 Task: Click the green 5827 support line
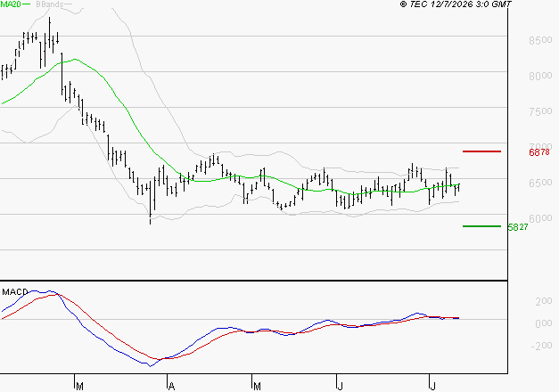(481, 226)
